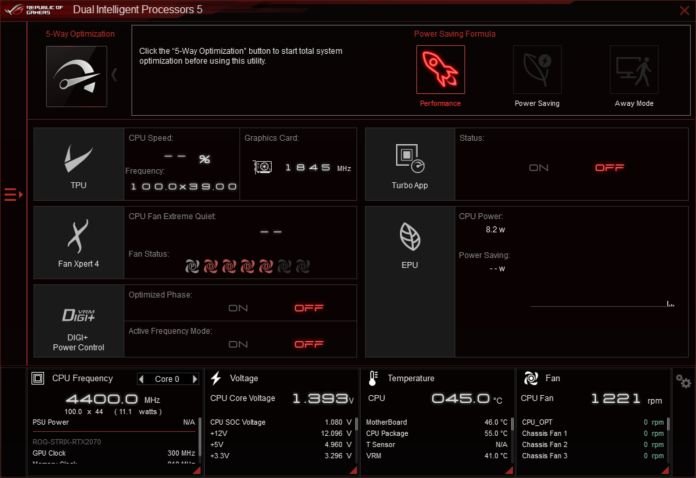Image resolution: width=696 pixels, height=478 pixels.
Task: Turn Optimized Phase ON
Action: [238, 308]
